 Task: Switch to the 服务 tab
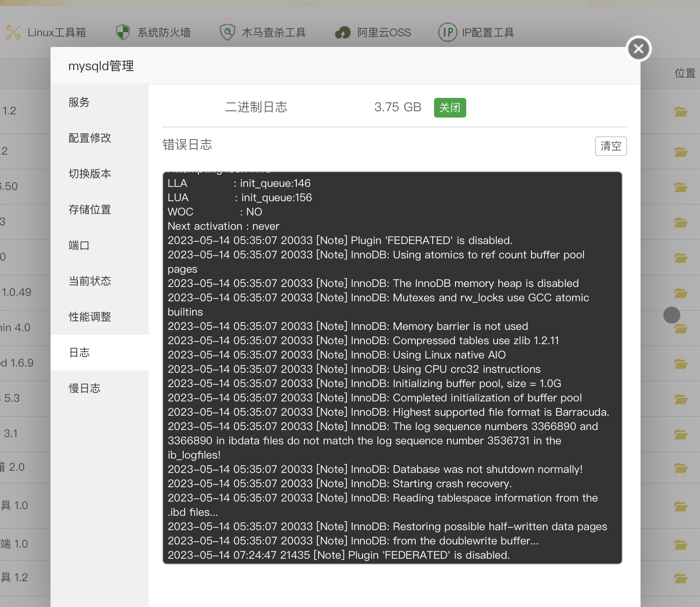[x=79, y=102]
